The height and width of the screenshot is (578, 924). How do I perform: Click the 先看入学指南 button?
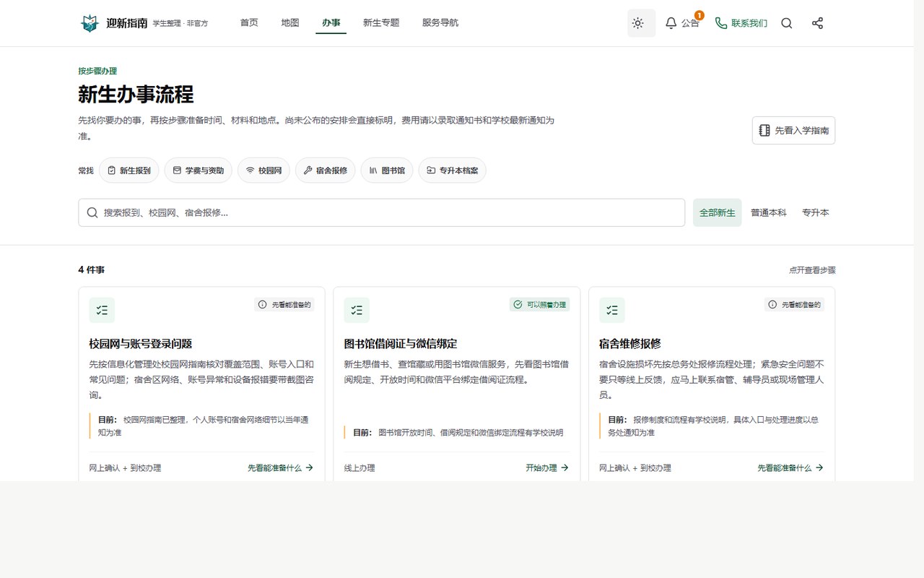(793, 131)
